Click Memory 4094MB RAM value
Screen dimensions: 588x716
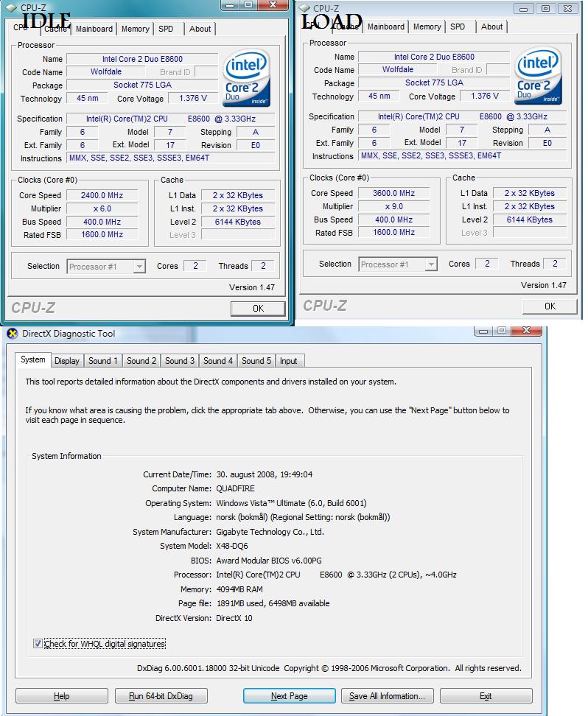pyautogui.click(x=239, y=589)
